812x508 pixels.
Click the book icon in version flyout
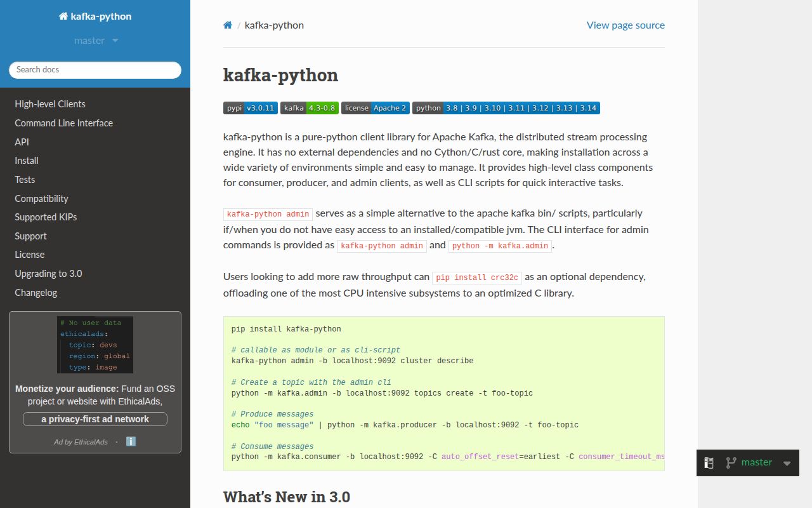(x=709, y=463)
